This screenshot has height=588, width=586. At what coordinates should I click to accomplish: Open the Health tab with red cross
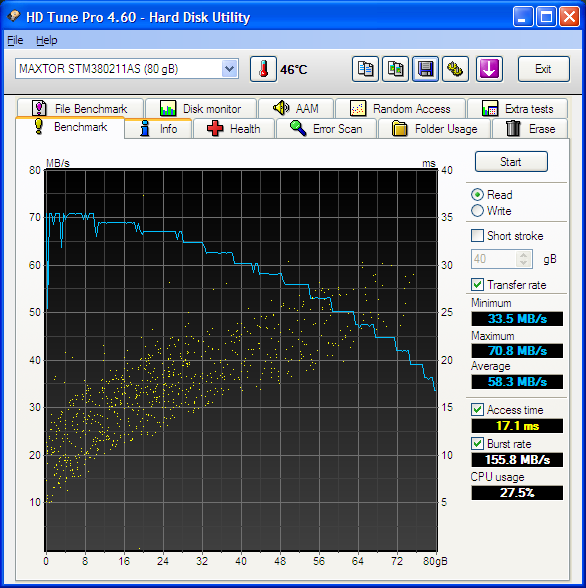click(x=234, y=129)
